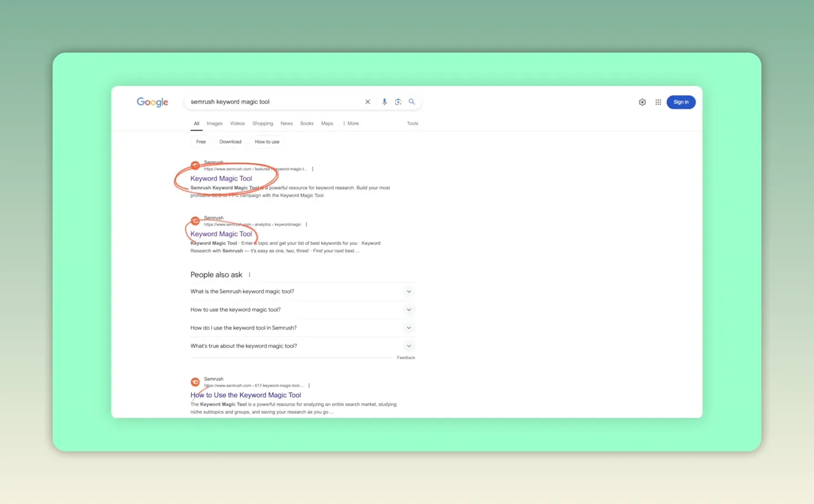Click the semrush.com analytics keywordmagic URL text
814x504 pixels.
[x=253, y=224]
